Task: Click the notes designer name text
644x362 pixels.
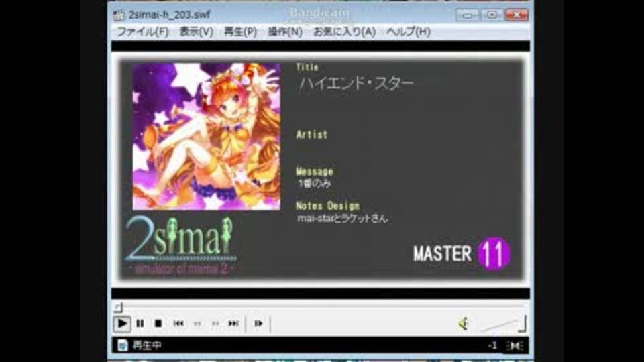Action: pyautogui.click(x=343, y=219)
